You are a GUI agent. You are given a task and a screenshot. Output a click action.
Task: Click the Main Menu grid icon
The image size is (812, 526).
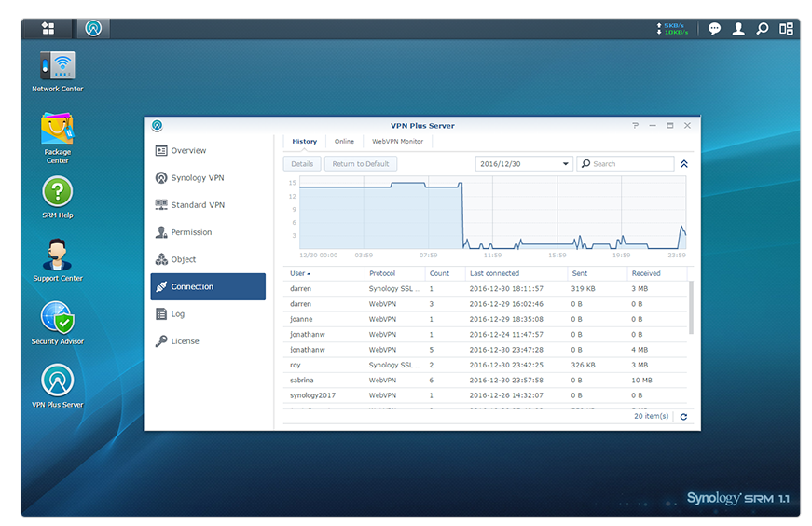pos(48,29)
